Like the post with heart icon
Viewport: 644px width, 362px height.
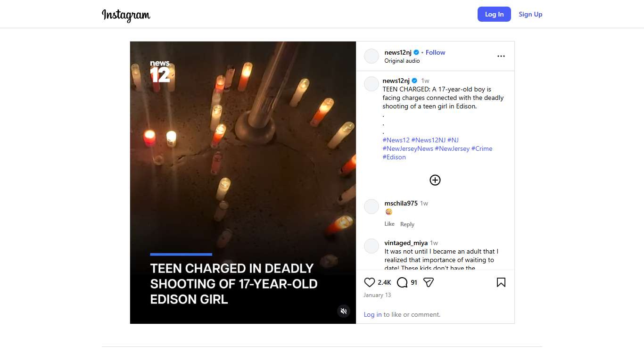click(370, 282)
